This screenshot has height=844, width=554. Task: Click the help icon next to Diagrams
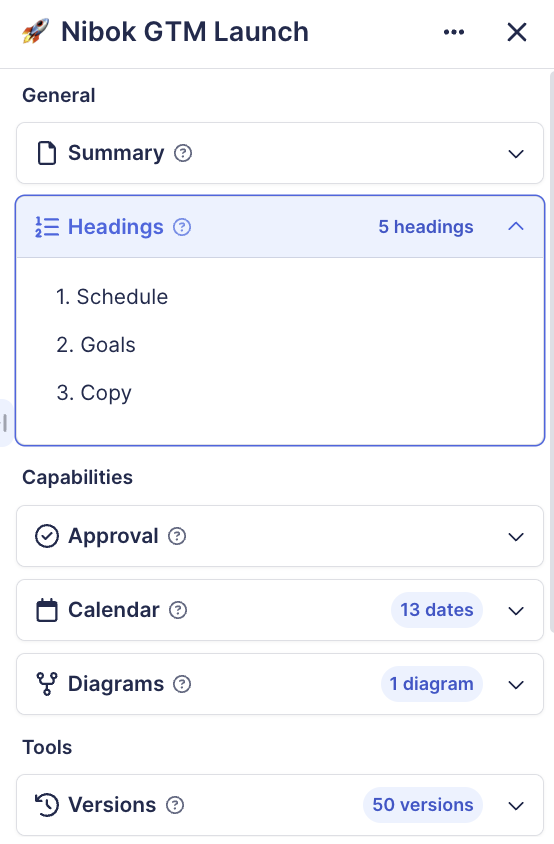coord(182,684)
